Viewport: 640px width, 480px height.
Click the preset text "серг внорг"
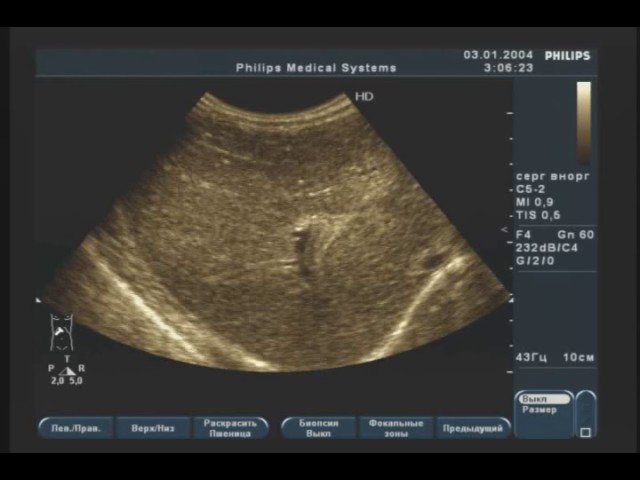click(x=553, y=177)
